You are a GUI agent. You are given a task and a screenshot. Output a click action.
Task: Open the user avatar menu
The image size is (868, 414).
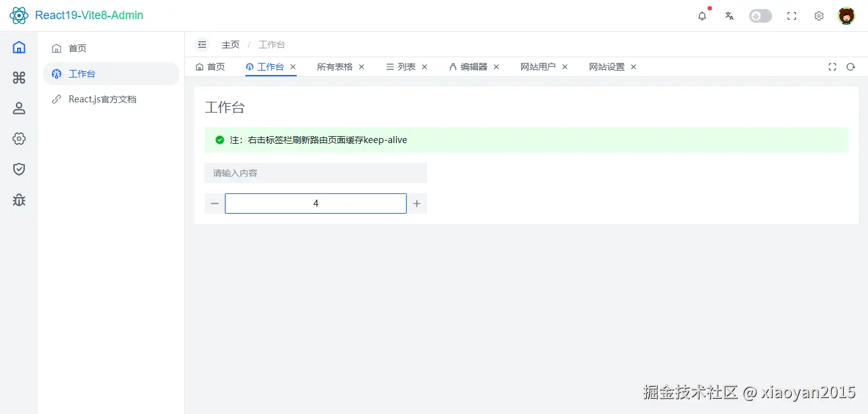[x=846, y=16]
